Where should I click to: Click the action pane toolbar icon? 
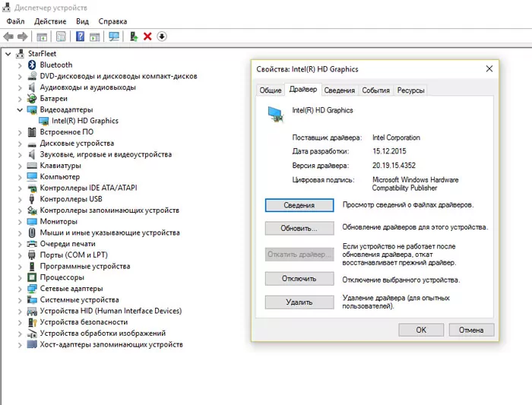point(95,36)
